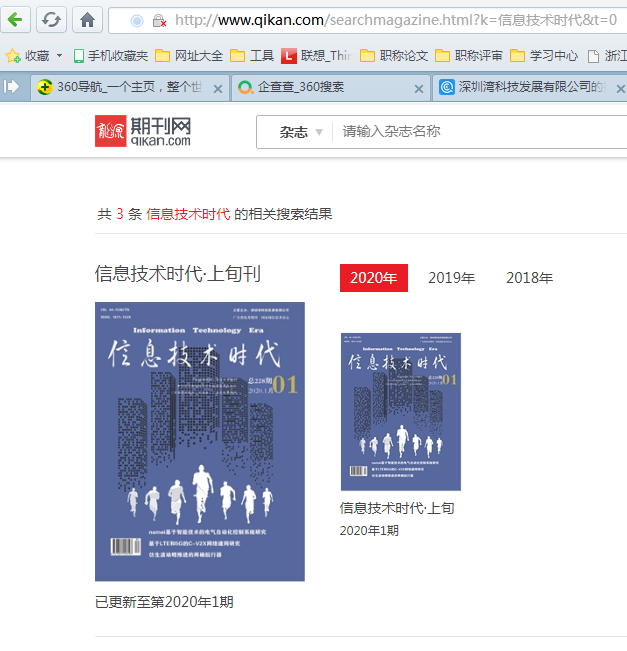Click the red 信息技术时代 keyword in results

(x=188, y=214)
